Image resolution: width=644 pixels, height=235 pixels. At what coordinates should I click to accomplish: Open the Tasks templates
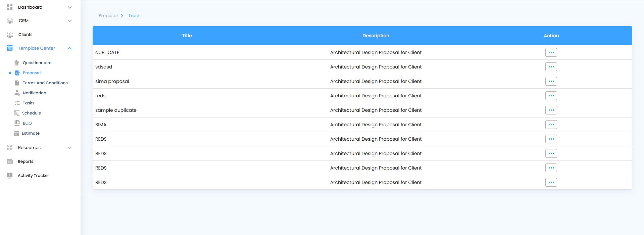(29, 103)
